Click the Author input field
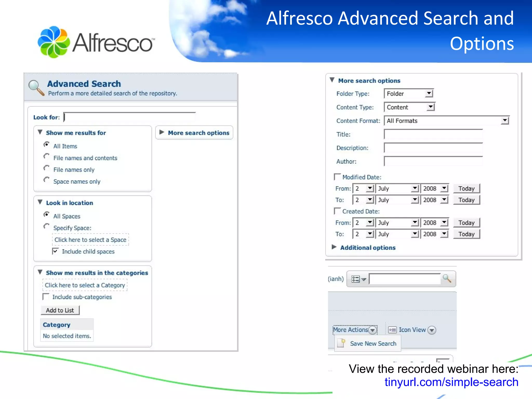 (x=433, y=161)
